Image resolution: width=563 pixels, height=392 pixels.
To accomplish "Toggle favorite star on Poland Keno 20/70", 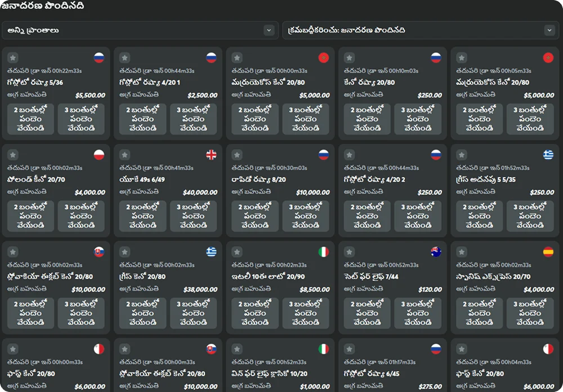I will coord(12,155).
